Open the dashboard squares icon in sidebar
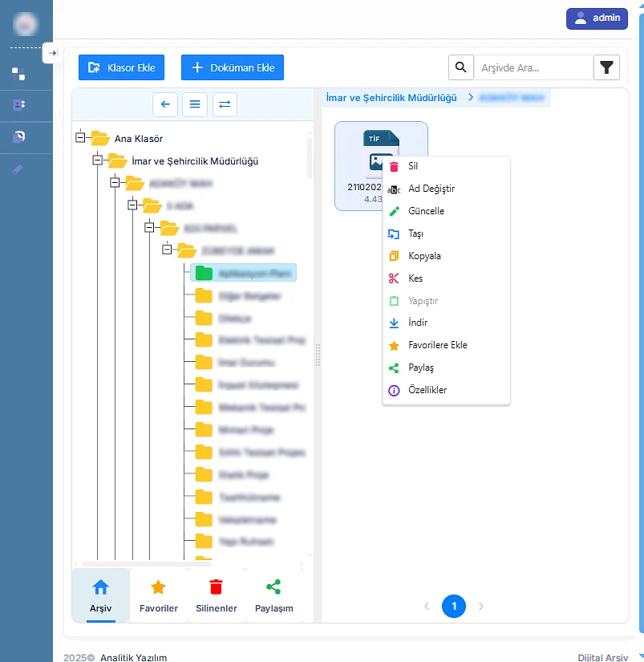The width and height of the screenshot is (644, 662). pos(18,74)
